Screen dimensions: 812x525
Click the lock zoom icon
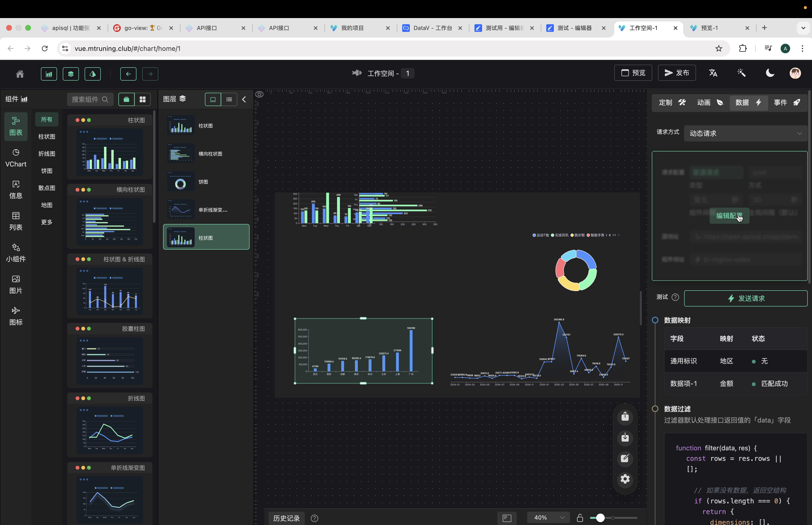click(580, 518)
